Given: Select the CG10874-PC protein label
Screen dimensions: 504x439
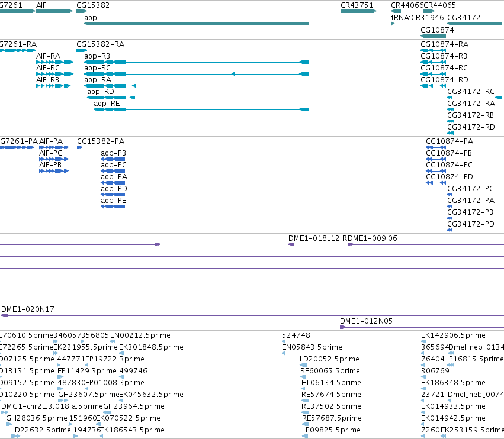Looking at the screenshot, I should point(450,166).
